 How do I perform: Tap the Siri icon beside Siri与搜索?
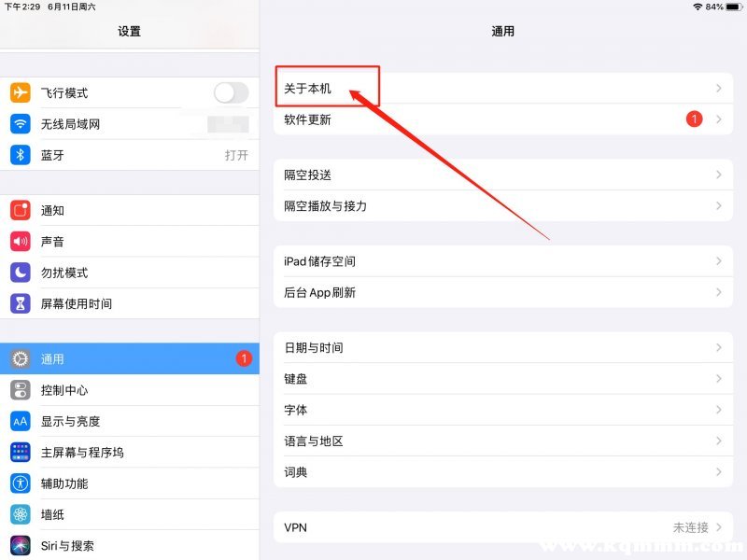click(x=20, y=546)
